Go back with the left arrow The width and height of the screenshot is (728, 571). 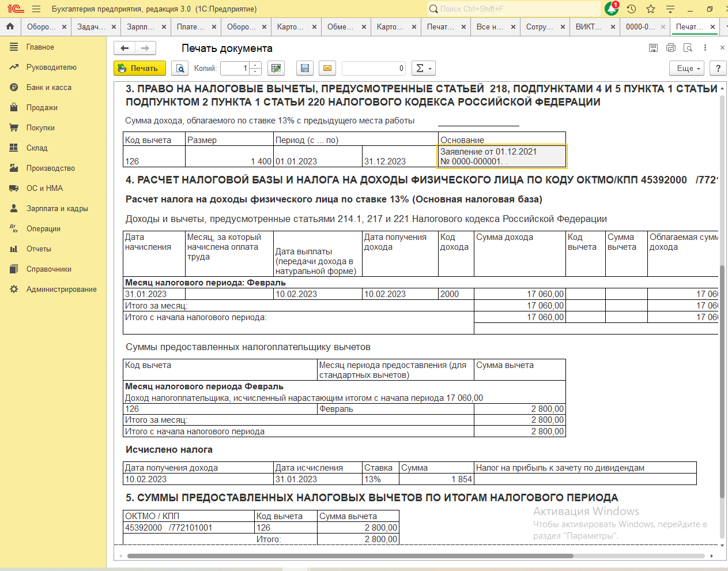[x=125, y=48]
